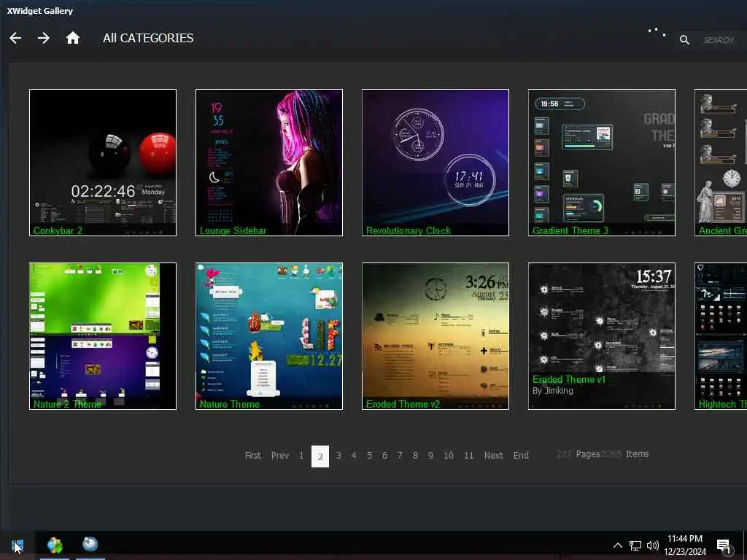Go forward with the right arrow

click(x=43, y=38)
